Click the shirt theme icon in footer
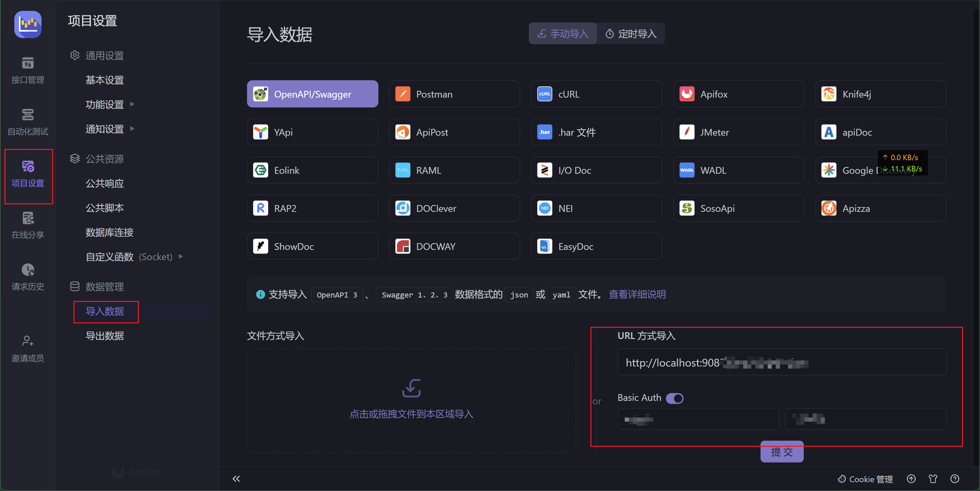This screenshot has height=491, width=980. (x=933, y=479)
